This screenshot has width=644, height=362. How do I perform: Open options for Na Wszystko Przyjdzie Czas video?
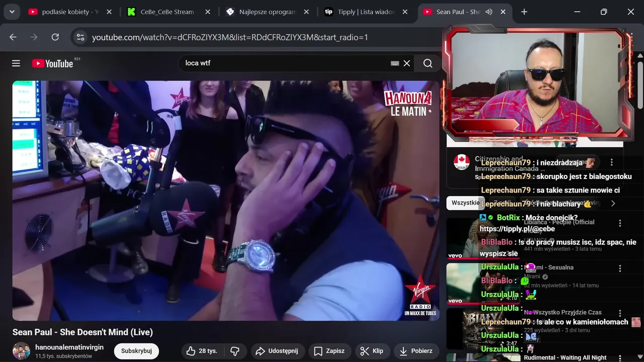620,313
